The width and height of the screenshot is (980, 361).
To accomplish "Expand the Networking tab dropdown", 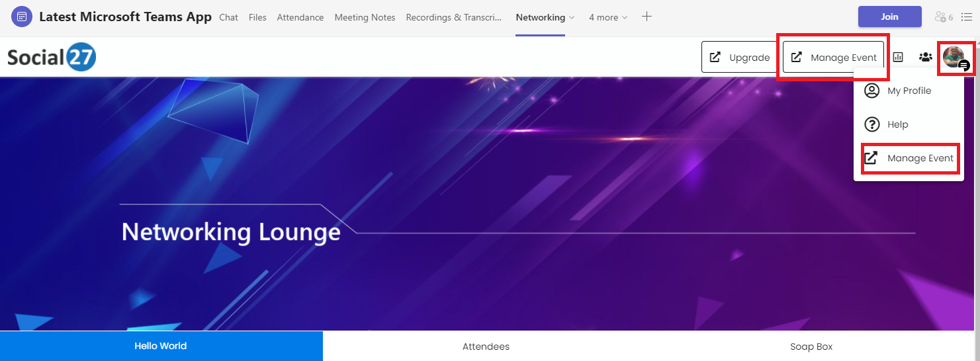I will pos(572,18).
